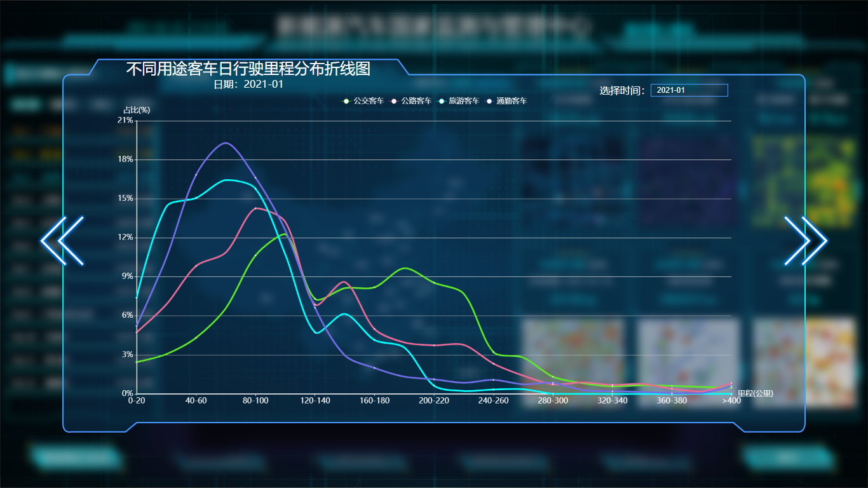
Task: Select the 200-220 x-axis label
Action: tap(434, 401)
